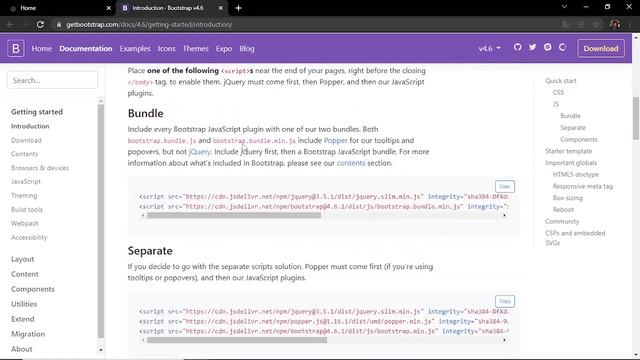Click the site lock icon
This screenshot has height=360, width=640.
pyautogui.click(x=59, y=24)
